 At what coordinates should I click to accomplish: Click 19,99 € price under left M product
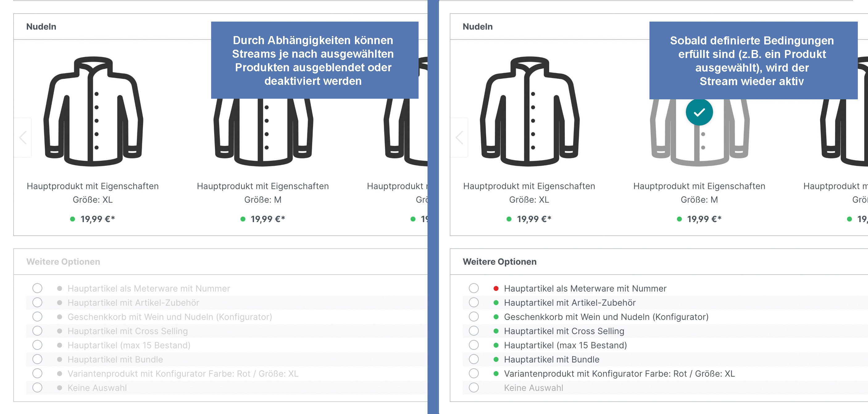click(x=268, y=219)
